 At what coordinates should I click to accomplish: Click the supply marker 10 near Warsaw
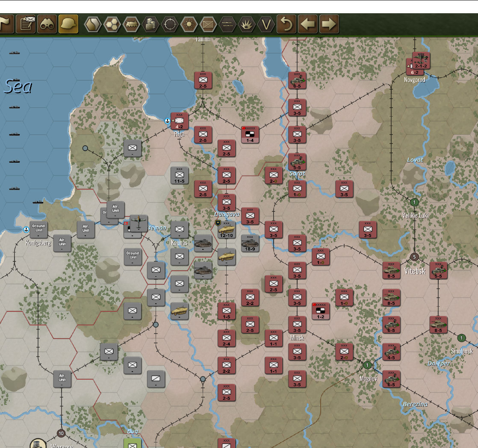pyautogui.click(x=61, y=433)
